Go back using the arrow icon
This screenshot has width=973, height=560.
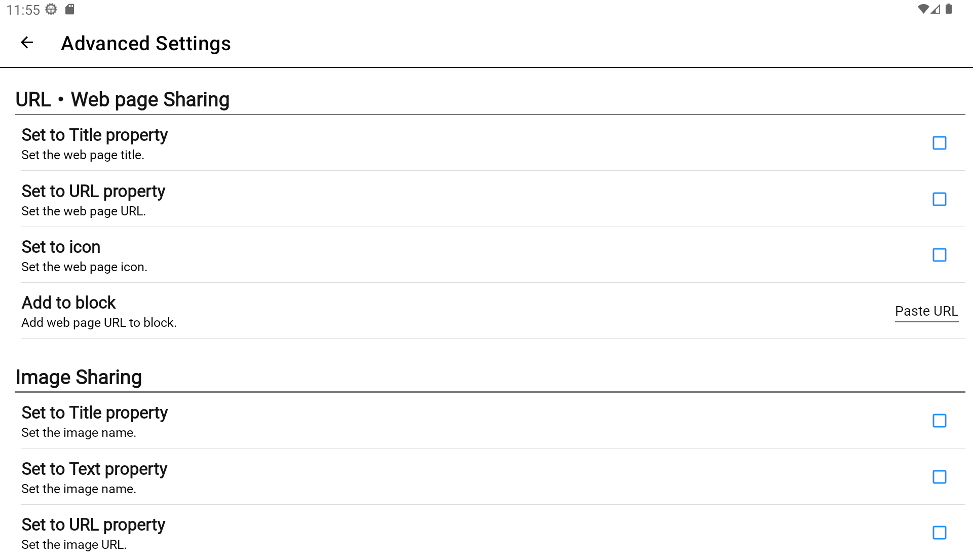[x=27, y=43]
